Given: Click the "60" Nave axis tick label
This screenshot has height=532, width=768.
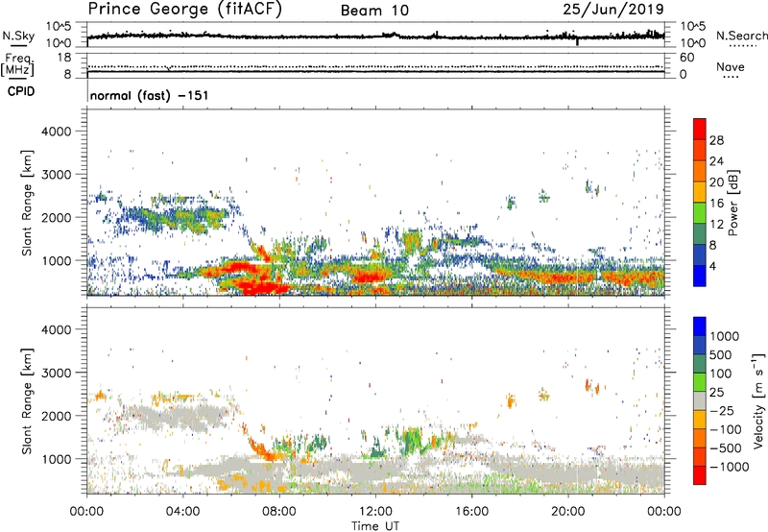Looking at the screenshot, I should pos(687,58).
